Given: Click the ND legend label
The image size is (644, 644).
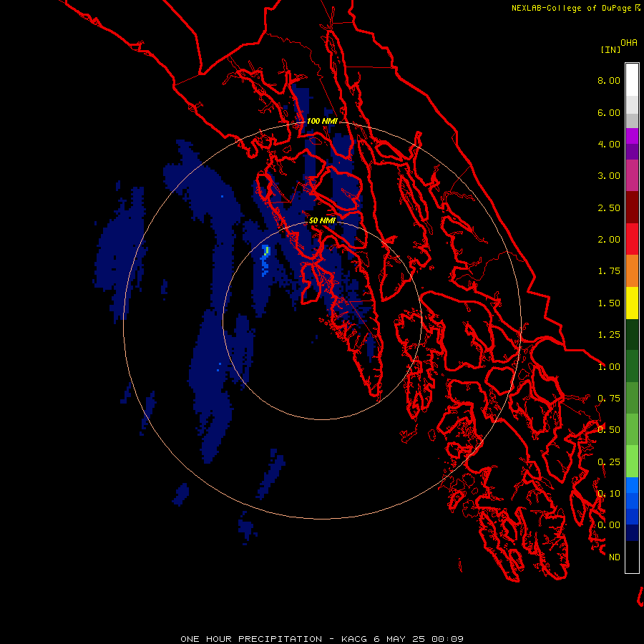Looking at the screenshot, I should (615, 557).
